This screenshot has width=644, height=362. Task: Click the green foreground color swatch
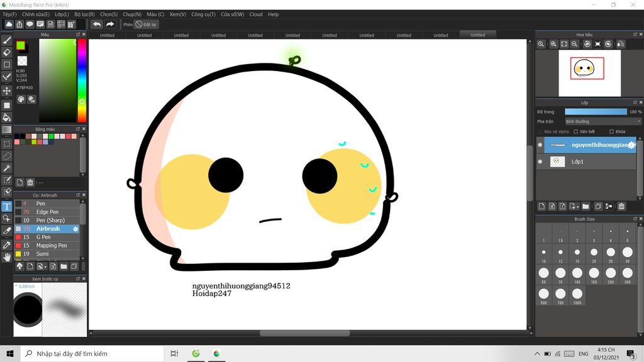(x=21, y=45)
